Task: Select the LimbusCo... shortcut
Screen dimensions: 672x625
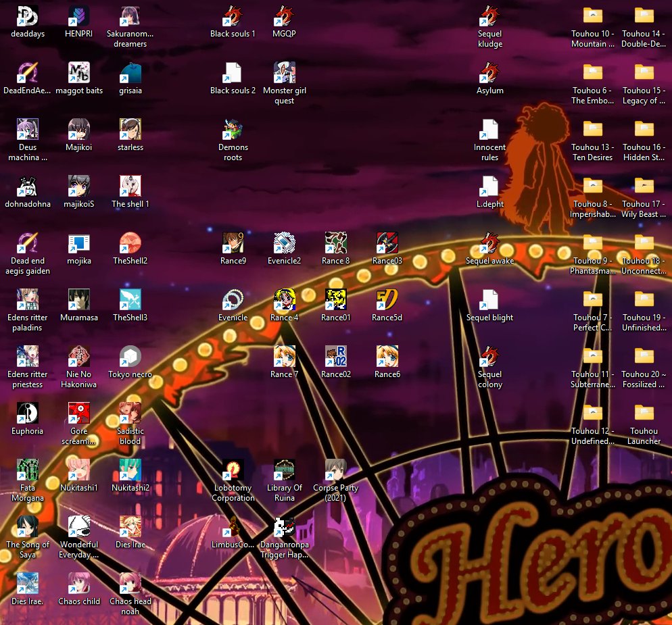Action: point(233,526)
